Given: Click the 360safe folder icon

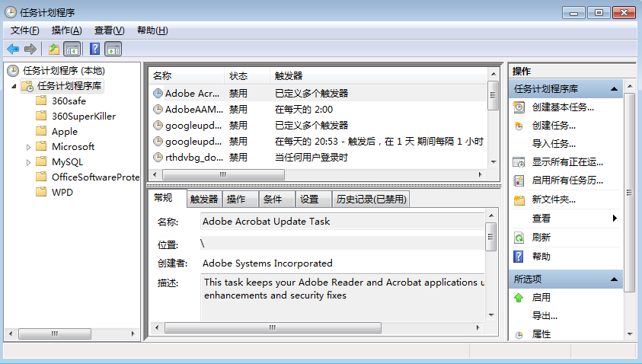Looking at the screenshot, I should 41,101.
